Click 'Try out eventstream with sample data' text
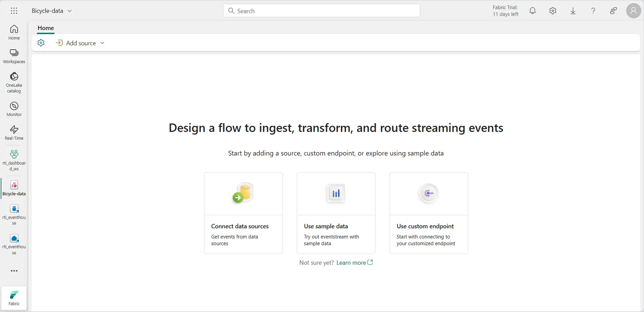 pos(331,240)
